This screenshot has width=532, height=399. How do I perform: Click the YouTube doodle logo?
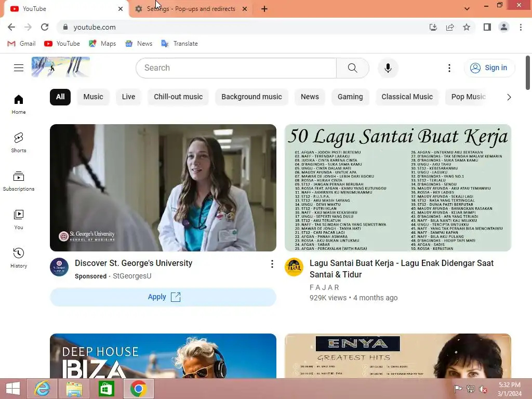pyautogui.click(x=61, y=67)
